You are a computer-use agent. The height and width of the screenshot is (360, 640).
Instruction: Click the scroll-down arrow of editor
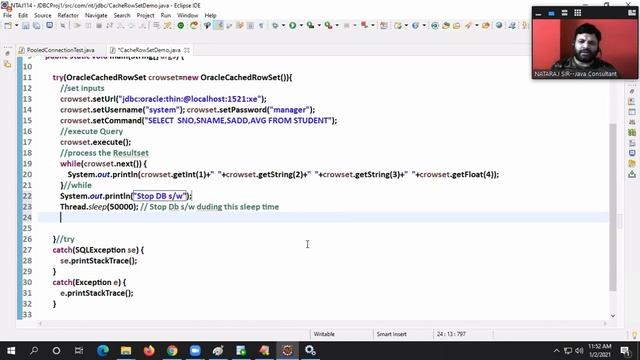click(613, 316)
